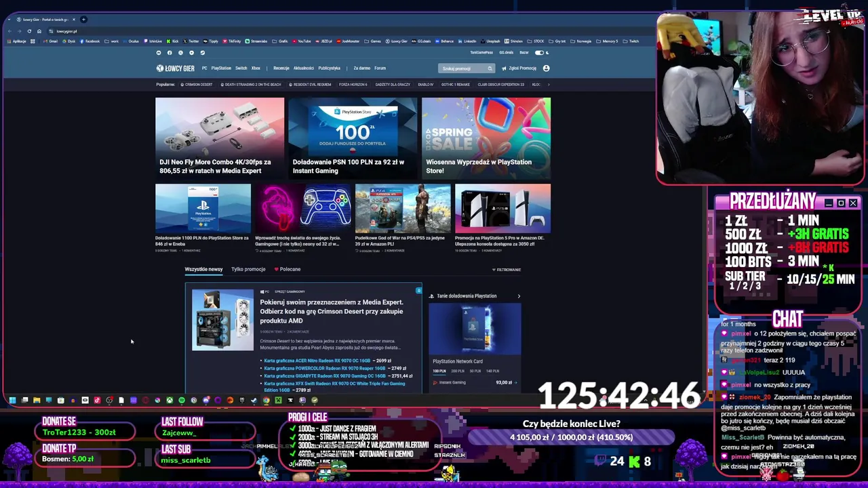The image size is (868, 488).
Task: Open File Explorer from the taskbar
Action: (x=37, y=400)
